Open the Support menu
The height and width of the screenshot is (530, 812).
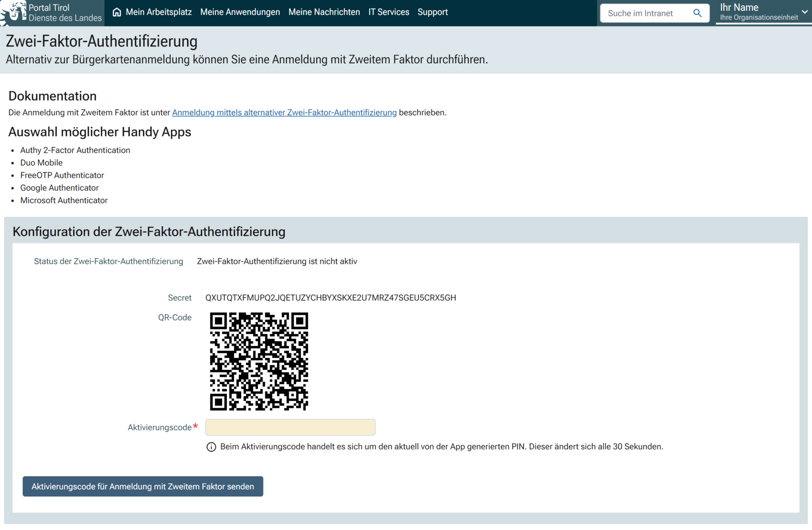click(433, 12)
